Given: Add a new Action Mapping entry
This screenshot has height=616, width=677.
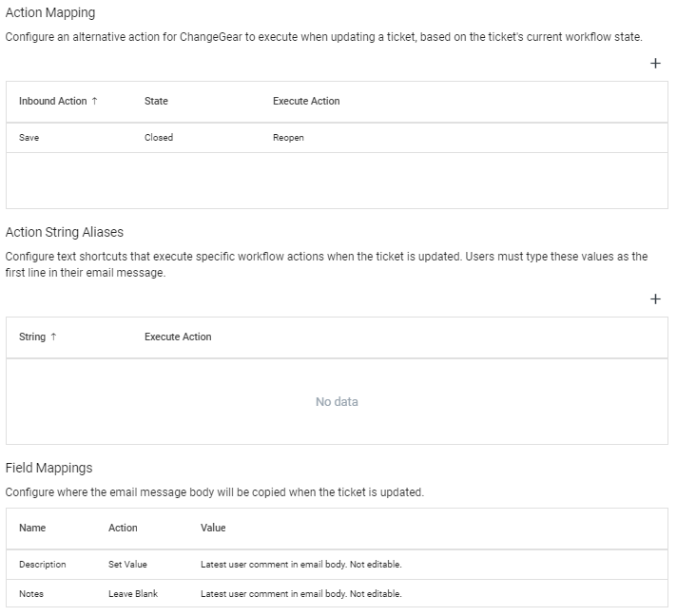Looking at the screenshot, I should click(655, 64).
